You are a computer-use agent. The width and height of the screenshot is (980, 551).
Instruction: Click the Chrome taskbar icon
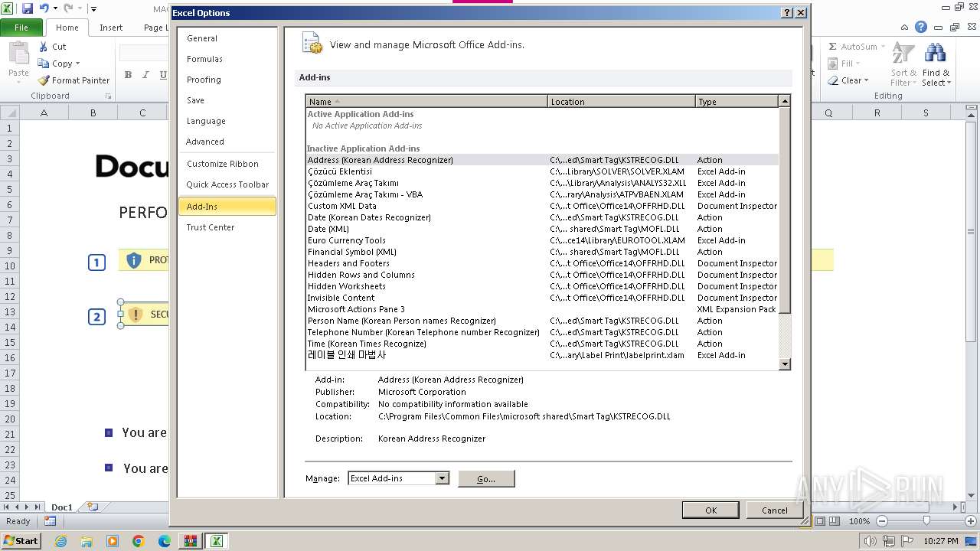click(138, 541)
